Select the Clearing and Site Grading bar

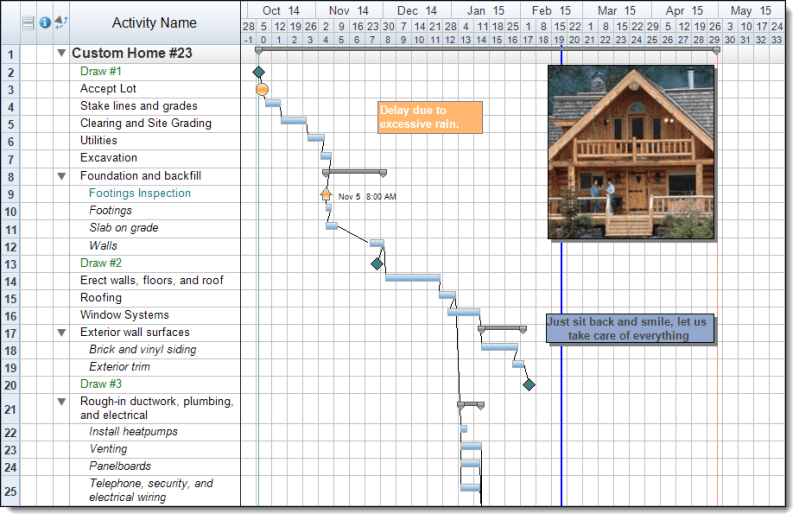294,121
